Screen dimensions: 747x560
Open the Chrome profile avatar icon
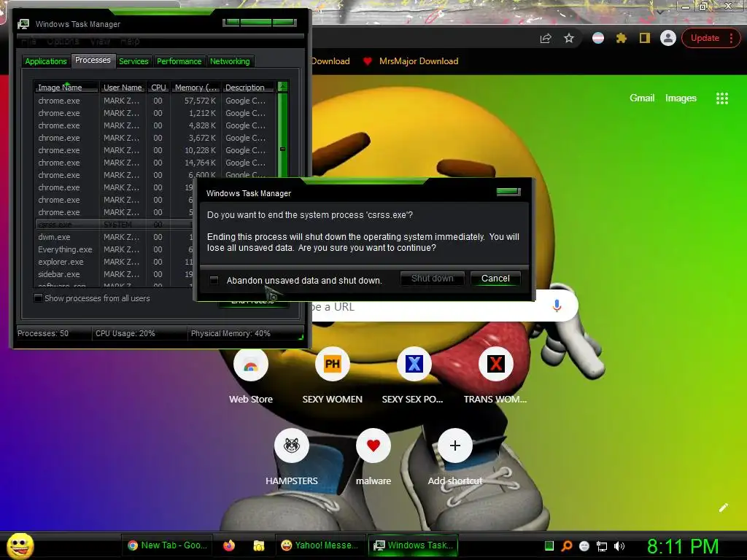[668, 38]
